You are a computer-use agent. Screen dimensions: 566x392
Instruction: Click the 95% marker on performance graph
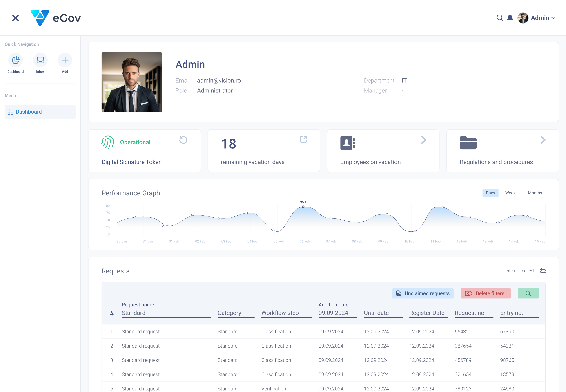pos(303,207)
